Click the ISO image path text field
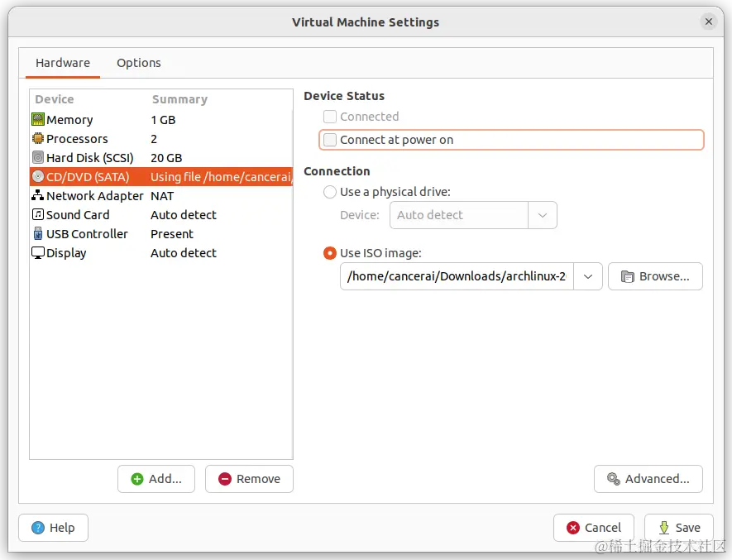This screenshot has width=732, height=560. [x=457, y=276]
